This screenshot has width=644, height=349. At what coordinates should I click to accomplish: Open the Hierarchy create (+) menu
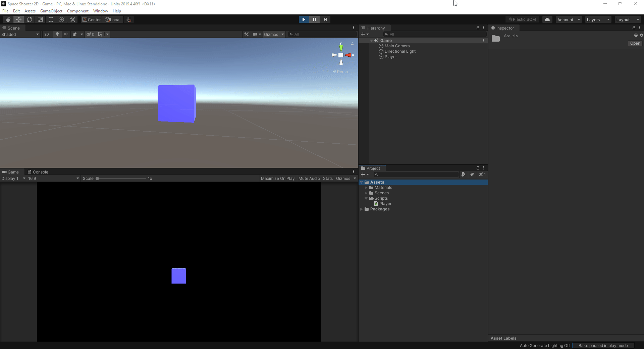365,34
